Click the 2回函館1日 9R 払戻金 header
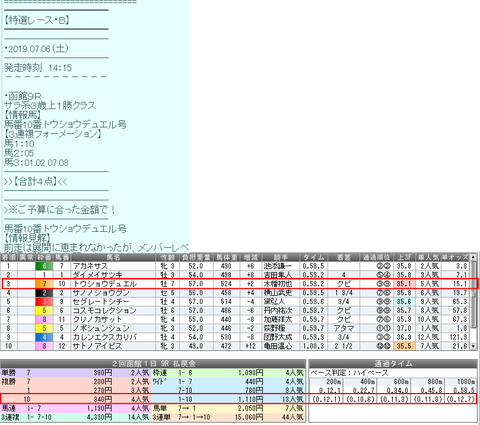480x425 pixels. (153, 363)
